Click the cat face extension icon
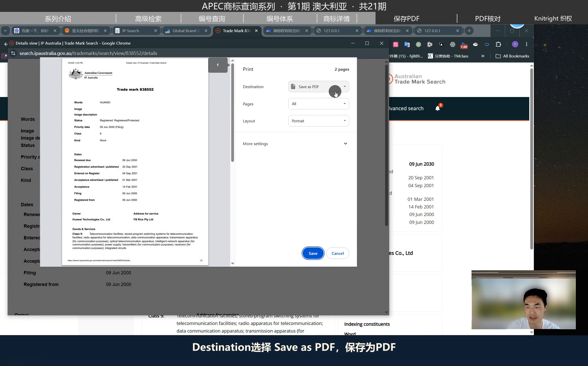588x366 pixels. pos(475,45)
